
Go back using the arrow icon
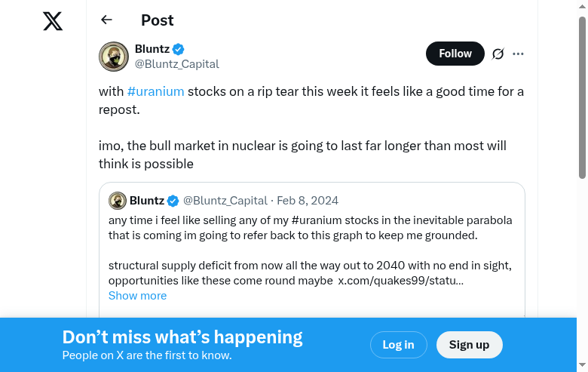point(106,20)
